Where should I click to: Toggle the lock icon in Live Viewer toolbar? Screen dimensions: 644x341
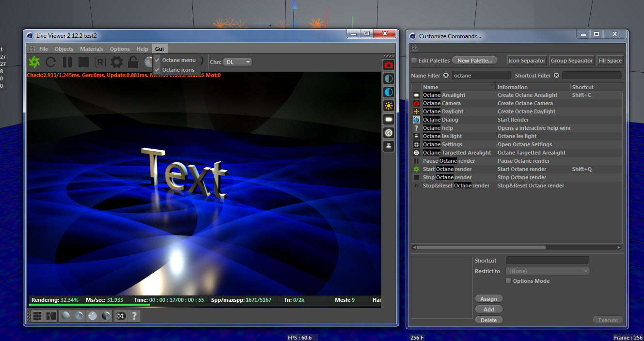pyautogui.click(x=133, y=62)
